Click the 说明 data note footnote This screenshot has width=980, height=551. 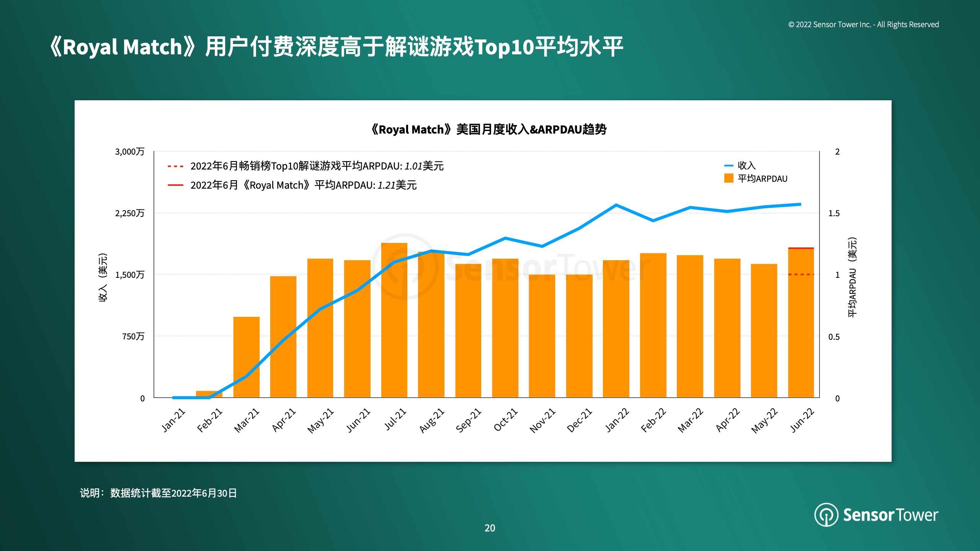(x=158, y=493)
